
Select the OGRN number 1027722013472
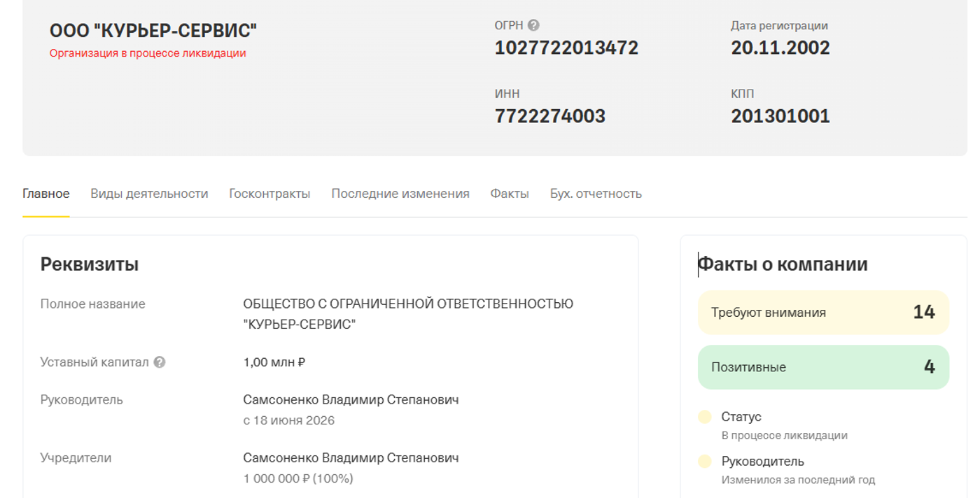point(566,48)
